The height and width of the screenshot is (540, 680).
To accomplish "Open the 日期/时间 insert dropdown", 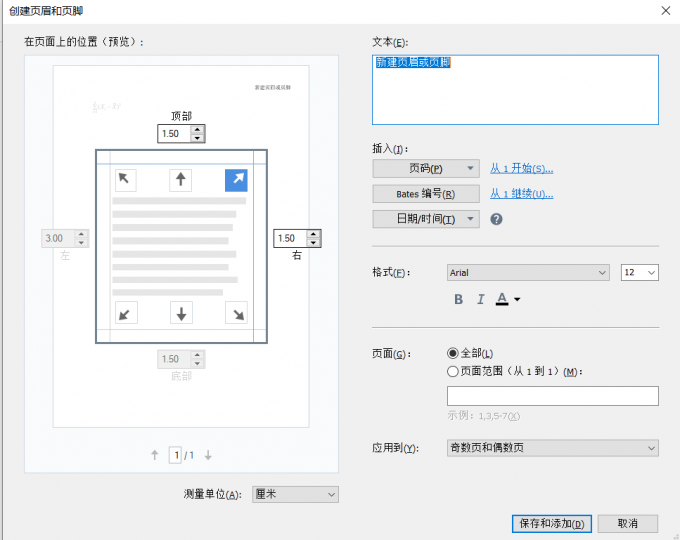I will 426,219.
